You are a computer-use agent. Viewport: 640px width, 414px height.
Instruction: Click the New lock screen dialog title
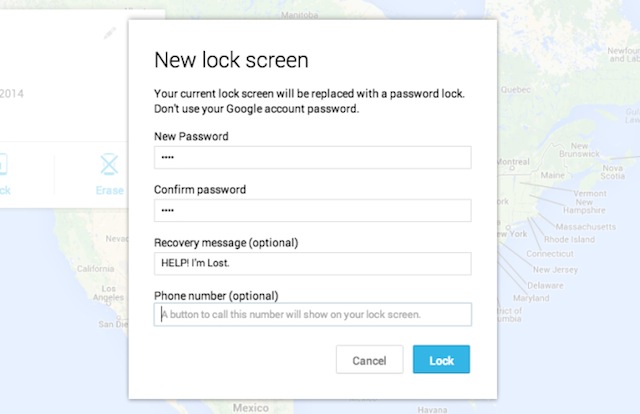231,60
